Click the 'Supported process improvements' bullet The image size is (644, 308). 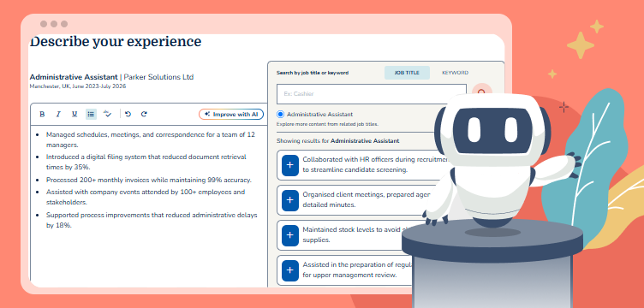click(152, 220)
